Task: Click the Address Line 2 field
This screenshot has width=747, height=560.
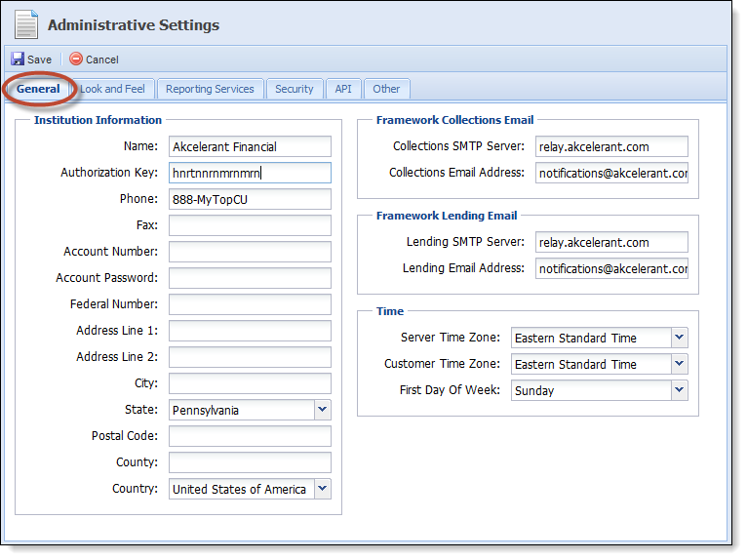Action: (x=250, y=357)
